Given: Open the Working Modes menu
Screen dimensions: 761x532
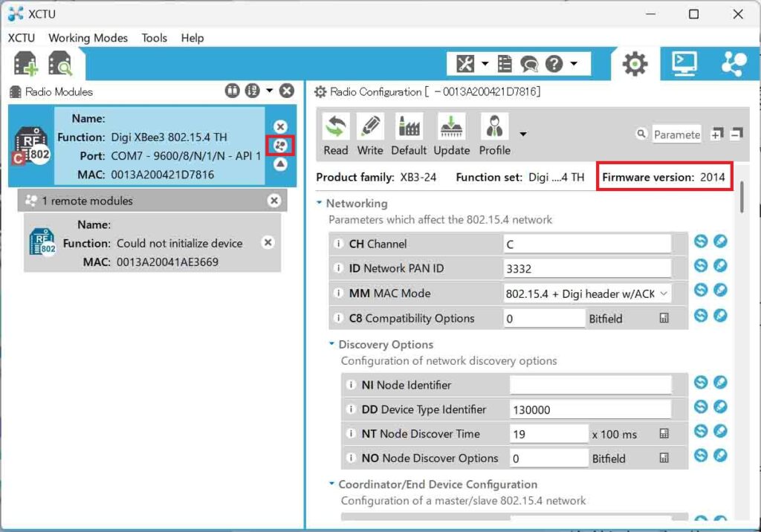Looking at the screenshot, I should (x=88, y=38).
